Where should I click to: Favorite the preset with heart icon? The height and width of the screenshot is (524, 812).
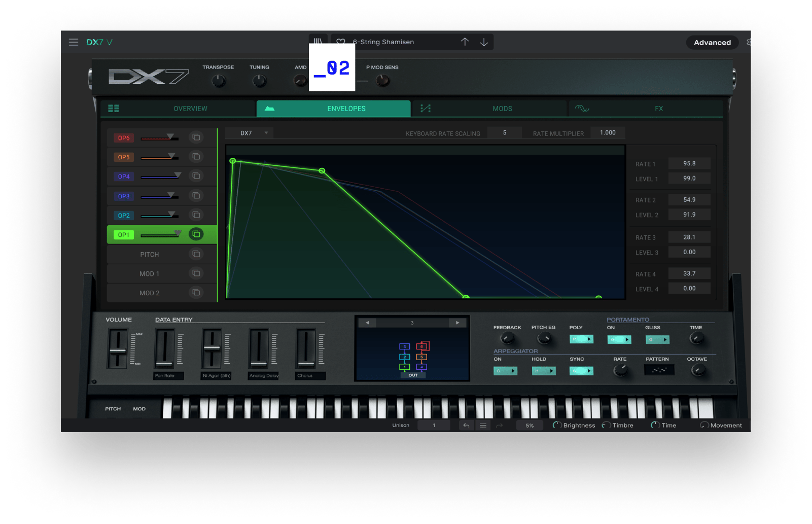[341, 42]
